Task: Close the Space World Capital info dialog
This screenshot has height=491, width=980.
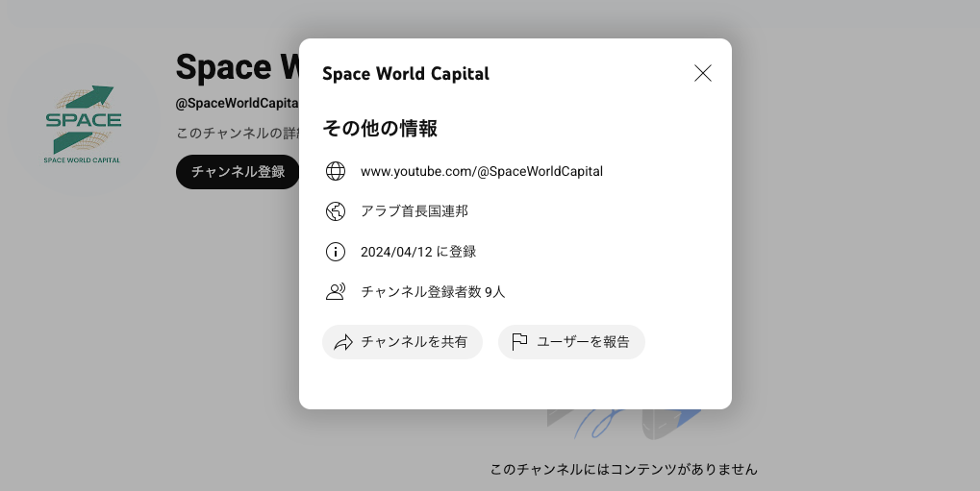Action: coord(703,73)
